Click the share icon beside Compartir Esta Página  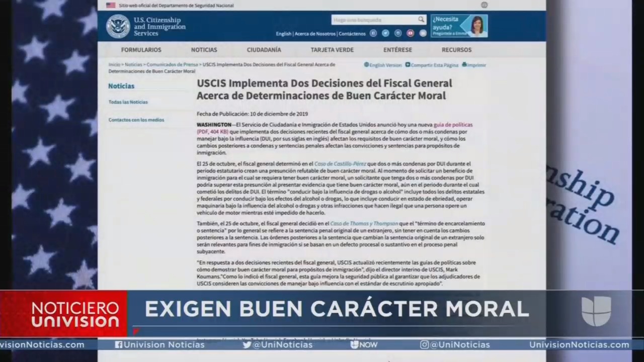tap(408, 65)
